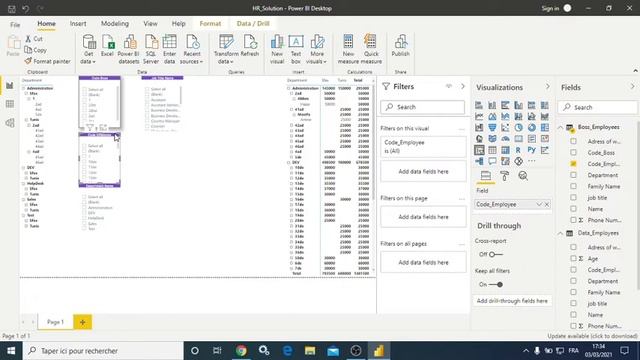Open the Data / Drill ribbon tab
The image size is (640, 360).
pyautogui.click(x=253, y=24)
